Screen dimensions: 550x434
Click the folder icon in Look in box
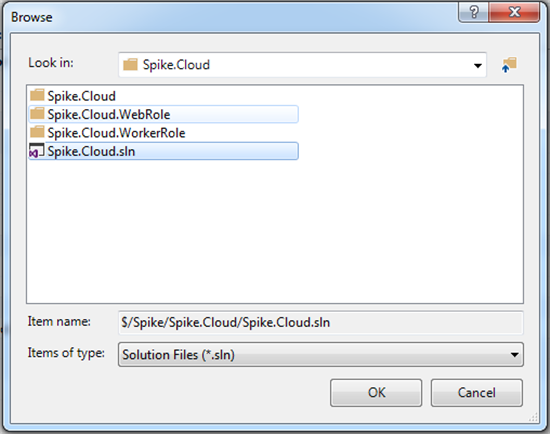(130, 65)
